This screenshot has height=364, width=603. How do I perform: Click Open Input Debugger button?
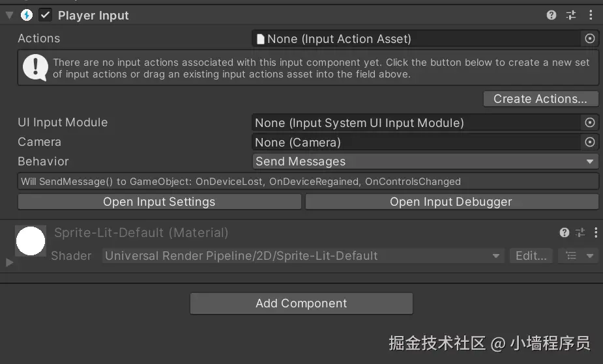[x=451, y=202]
